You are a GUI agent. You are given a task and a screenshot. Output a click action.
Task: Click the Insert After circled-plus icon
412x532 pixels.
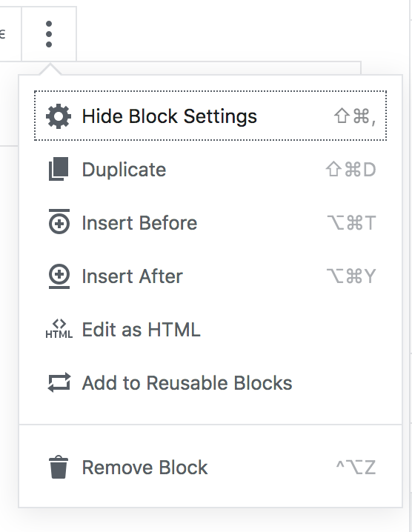click(59, 276)
